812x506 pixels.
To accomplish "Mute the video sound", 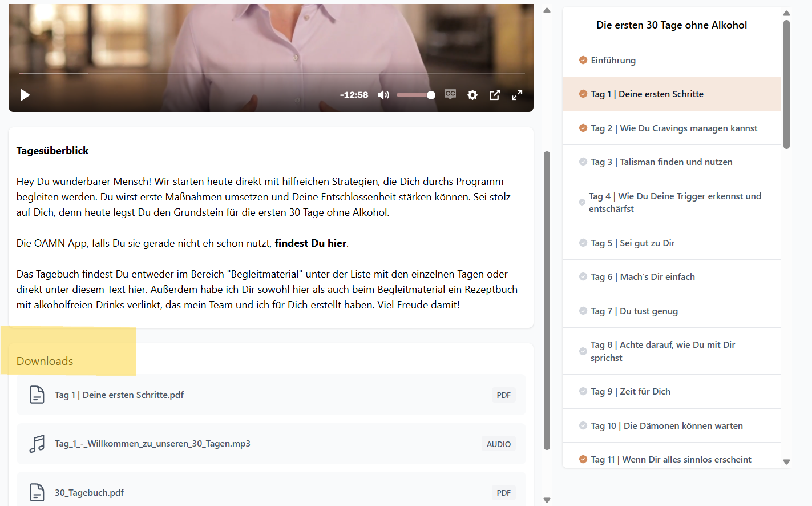I will click(x=383, y=95).
